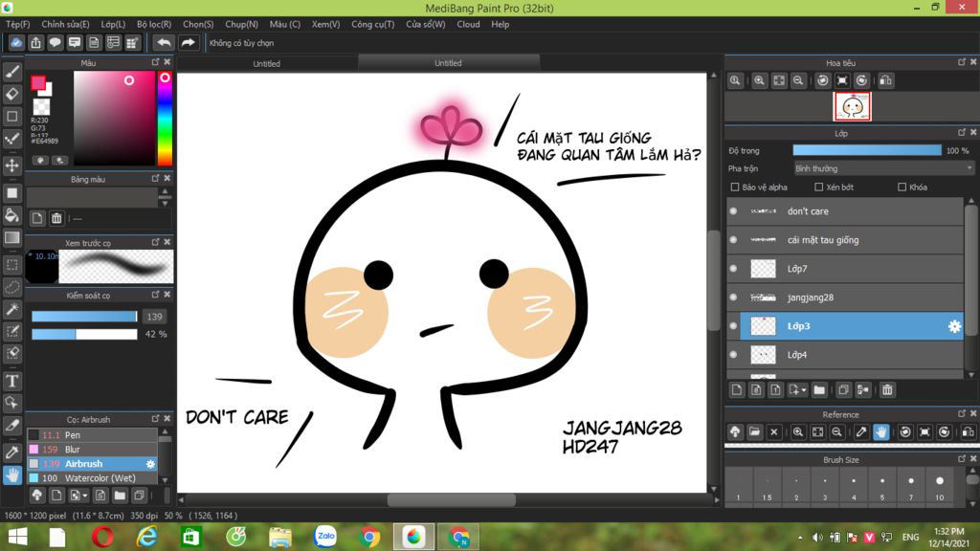Open a reference image file with the folder icon

(x=754, y=432)
